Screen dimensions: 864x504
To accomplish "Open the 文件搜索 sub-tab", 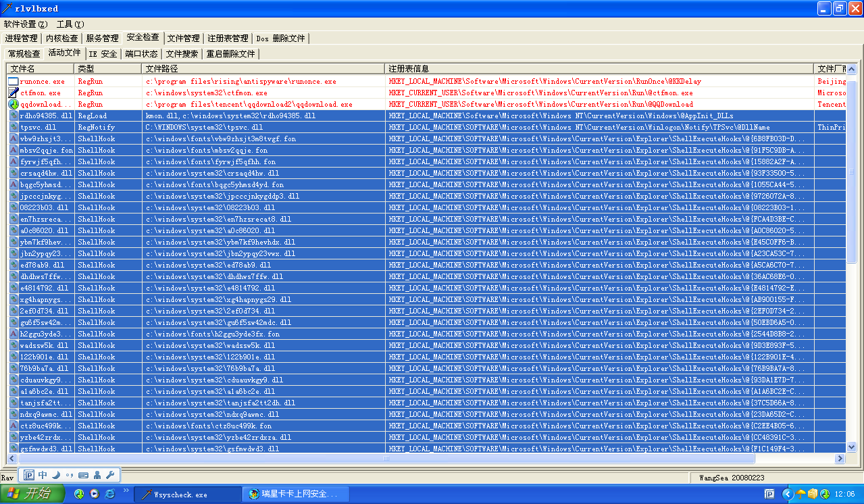I will point(182,53).
